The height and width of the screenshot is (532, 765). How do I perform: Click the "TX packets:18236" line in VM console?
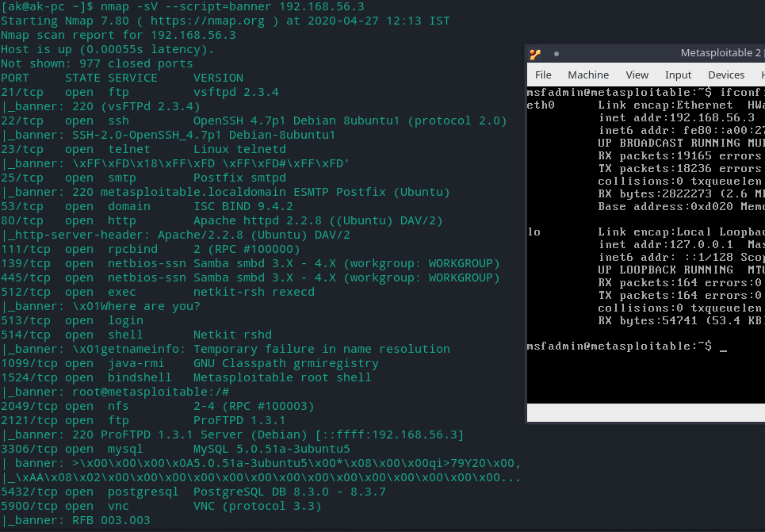pos(681,168)
